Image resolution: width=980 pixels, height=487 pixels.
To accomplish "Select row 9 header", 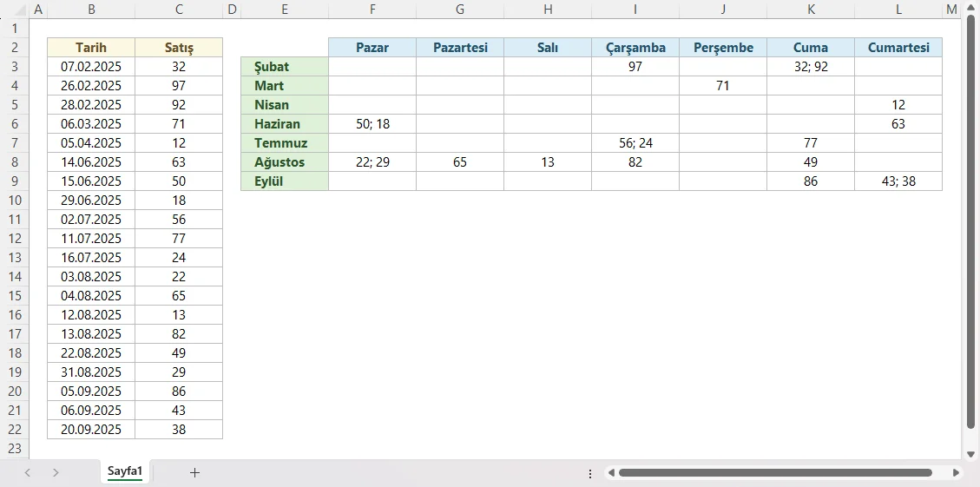I will point(16,181).
